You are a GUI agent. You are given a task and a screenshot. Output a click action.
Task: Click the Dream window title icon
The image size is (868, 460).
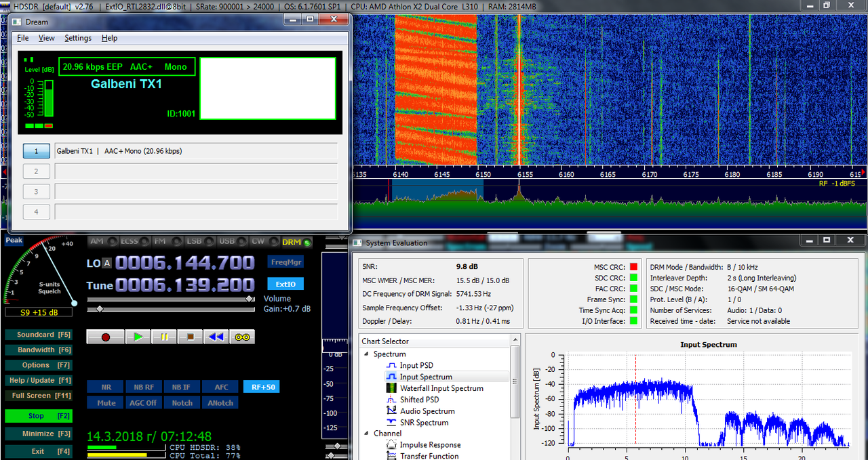click(x=17, y=22)
